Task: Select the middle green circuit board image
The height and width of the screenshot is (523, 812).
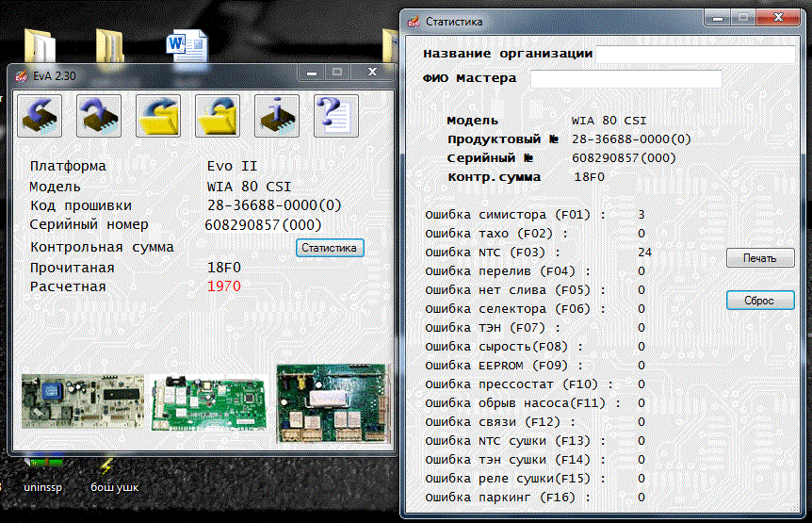Action: [x=207, y=402]
